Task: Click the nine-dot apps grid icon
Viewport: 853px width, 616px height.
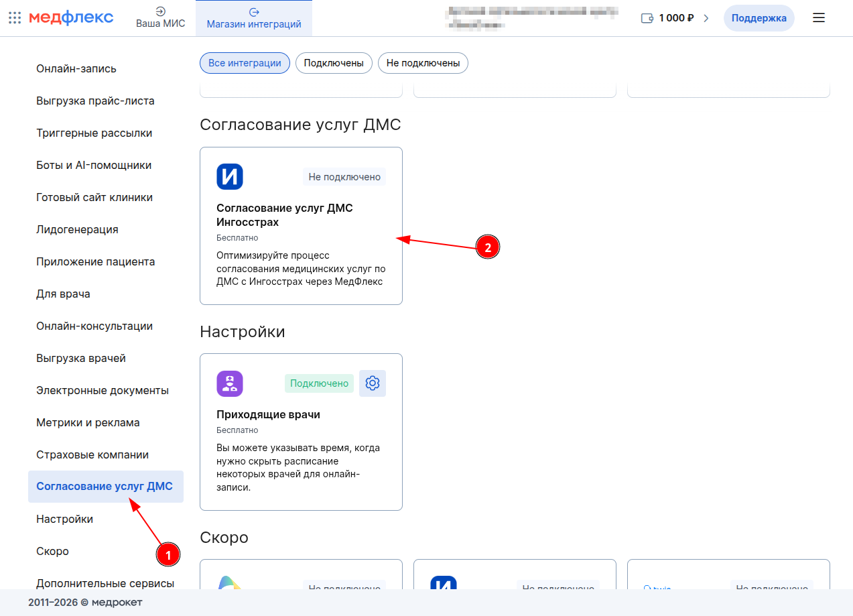Action: [x=15, y=18]
